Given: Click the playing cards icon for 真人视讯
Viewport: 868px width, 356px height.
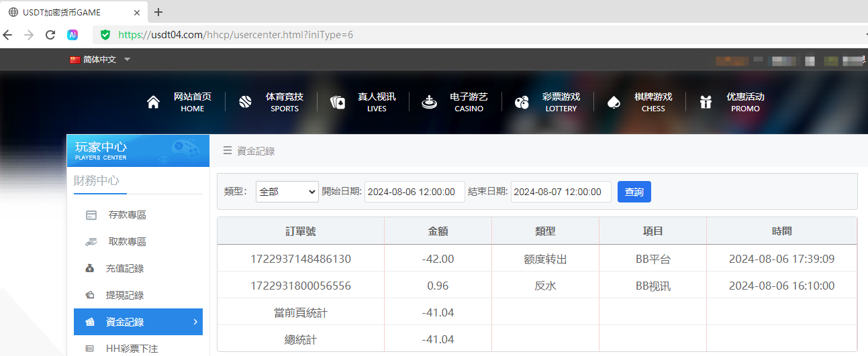Looking at the screenshot, I should click(337, 102).
